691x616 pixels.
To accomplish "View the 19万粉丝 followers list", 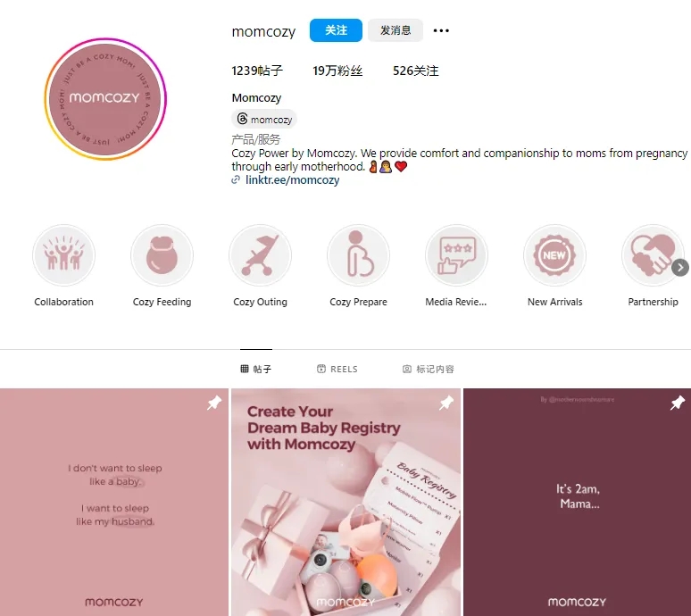I will 337,71.
